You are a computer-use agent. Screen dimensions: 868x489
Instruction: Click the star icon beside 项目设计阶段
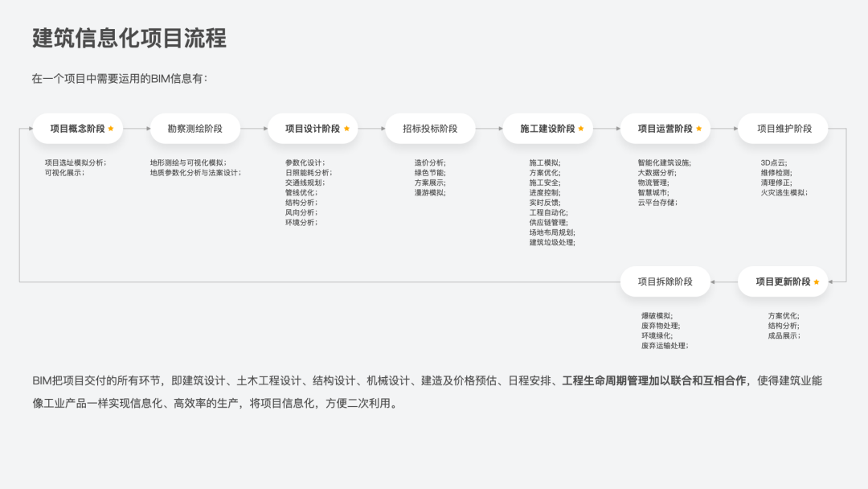click(346, 129)
